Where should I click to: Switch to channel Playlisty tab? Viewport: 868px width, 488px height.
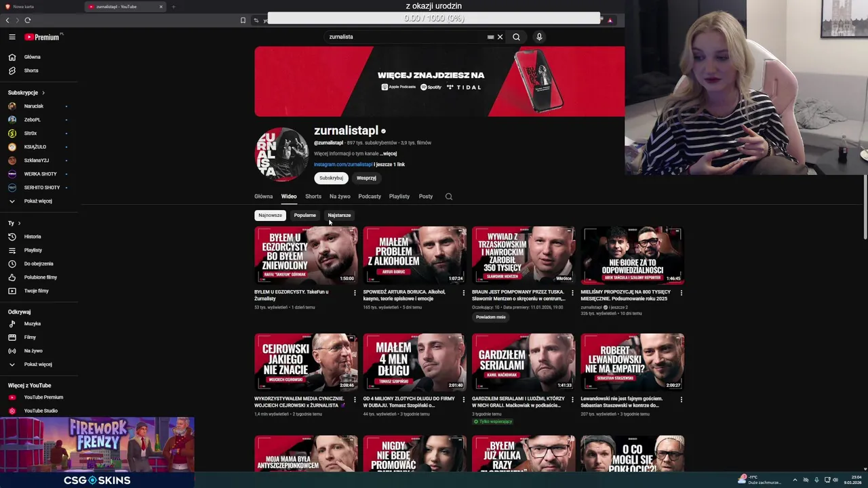(x=399, y=197)
